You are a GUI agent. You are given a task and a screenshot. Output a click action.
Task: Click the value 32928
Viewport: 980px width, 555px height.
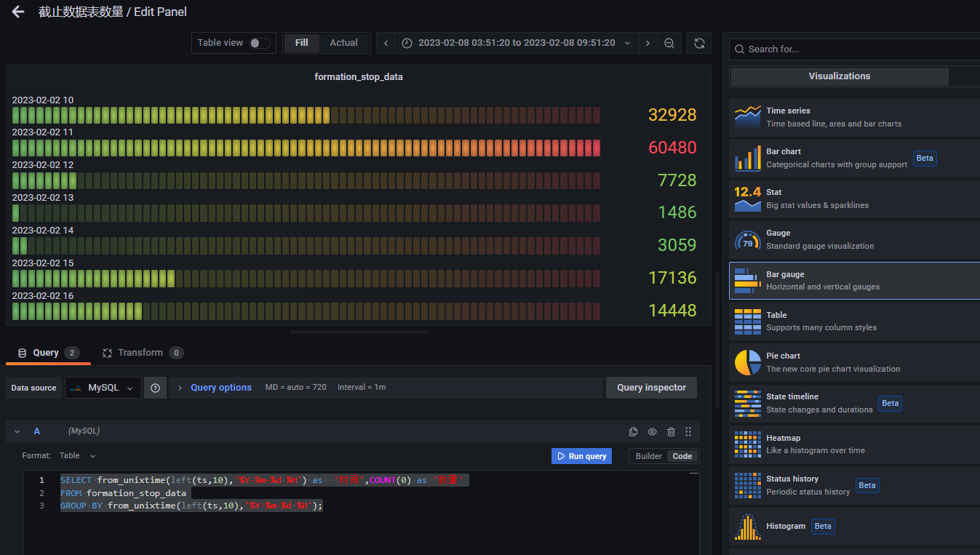672,115
